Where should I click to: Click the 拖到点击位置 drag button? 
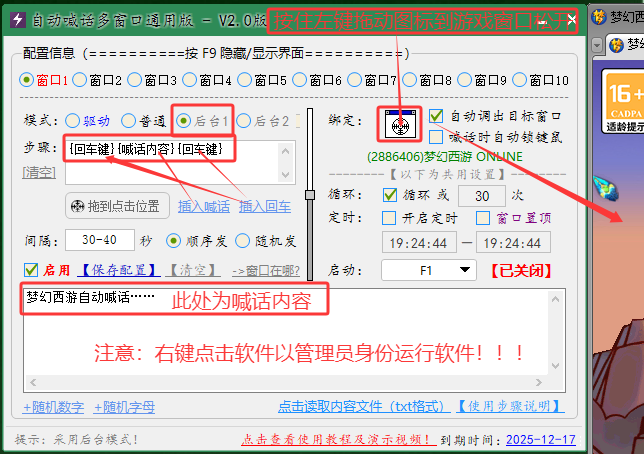tap(113, 206)
